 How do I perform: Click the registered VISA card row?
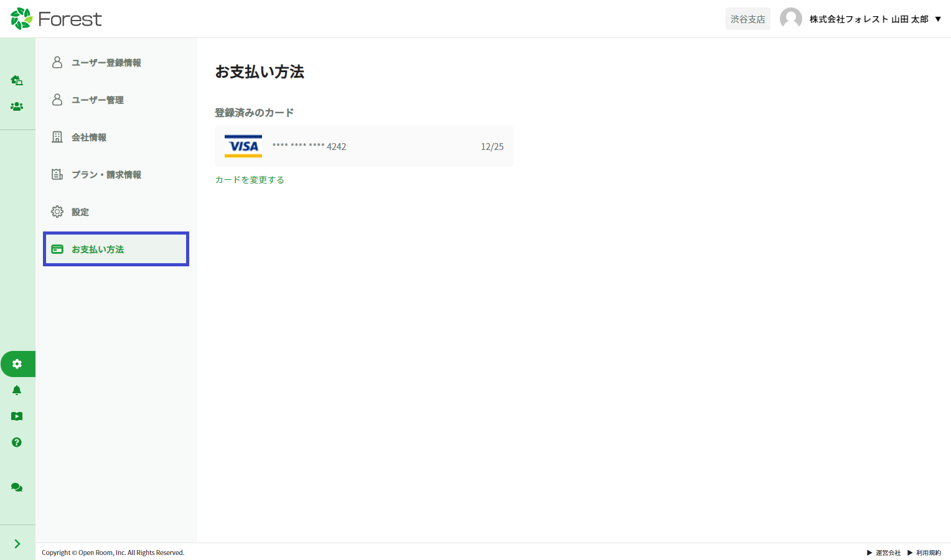364,146
